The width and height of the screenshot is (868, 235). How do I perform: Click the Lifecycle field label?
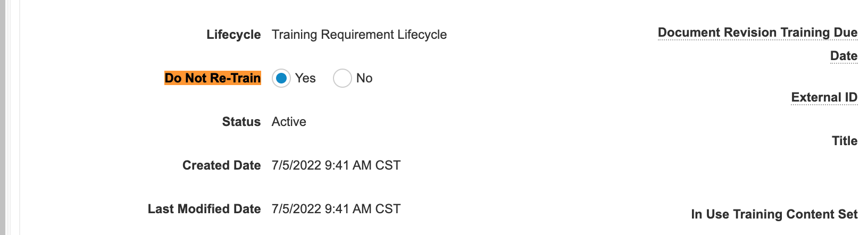tap(233, 35)
